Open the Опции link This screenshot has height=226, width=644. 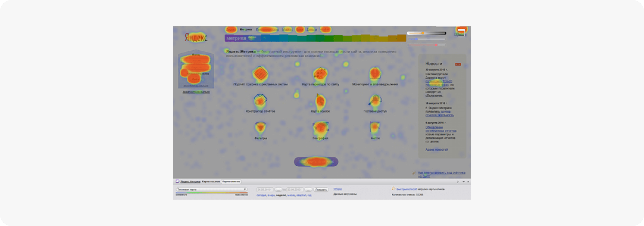(338, 189)
